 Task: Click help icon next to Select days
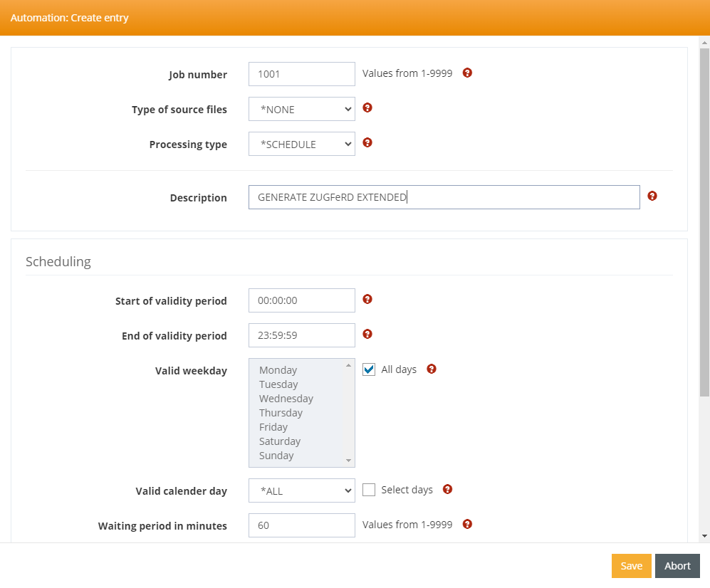447,489
